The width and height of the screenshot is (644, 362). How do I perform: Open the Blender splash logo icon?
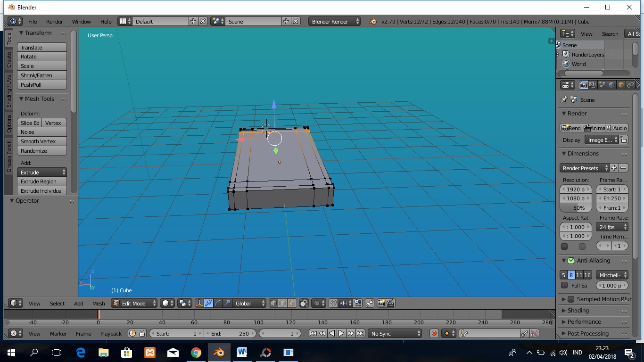(373, 21)
